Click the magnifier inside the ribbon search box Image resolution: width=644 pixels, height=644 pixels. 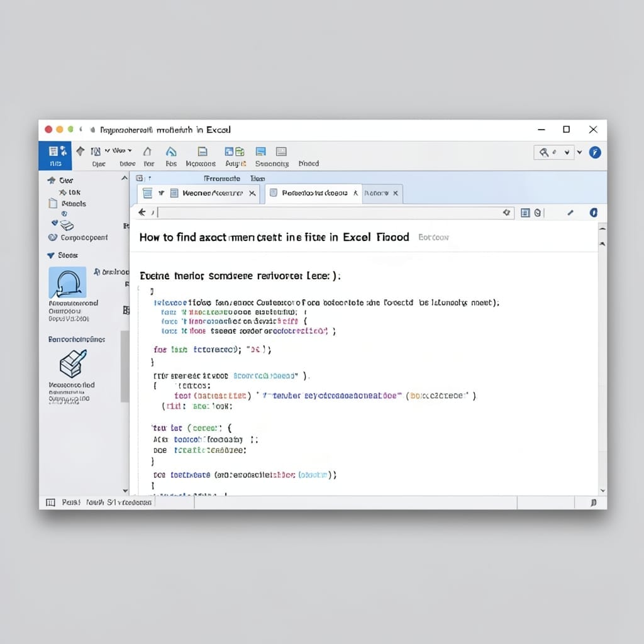tap(544, 153)
